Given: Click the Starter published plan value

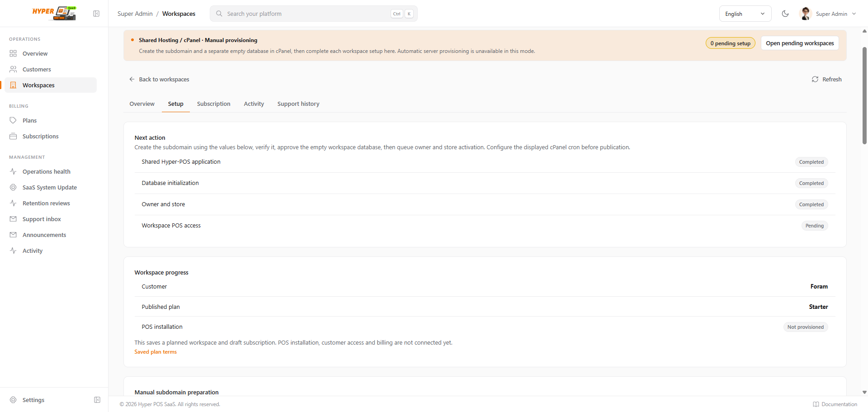Looking at the screenshot, I should pos(818,307).
